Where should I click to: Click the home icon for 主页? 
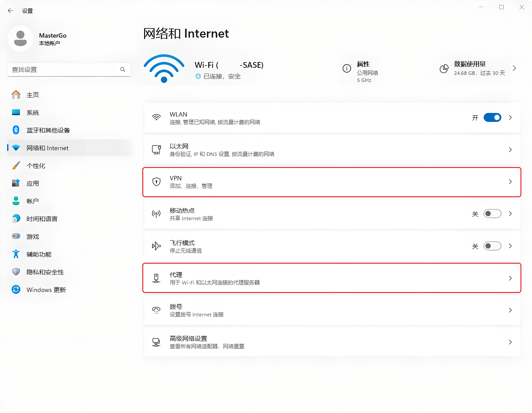16,94
